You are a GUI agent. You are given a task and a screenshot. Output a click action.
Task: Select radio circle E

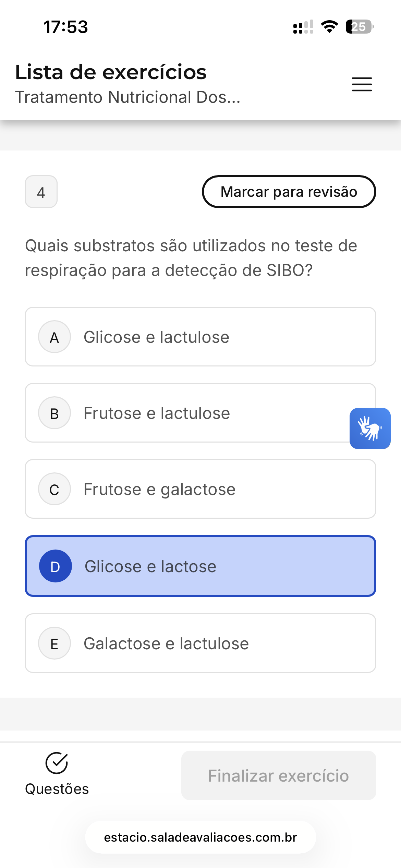coord(54,643)
